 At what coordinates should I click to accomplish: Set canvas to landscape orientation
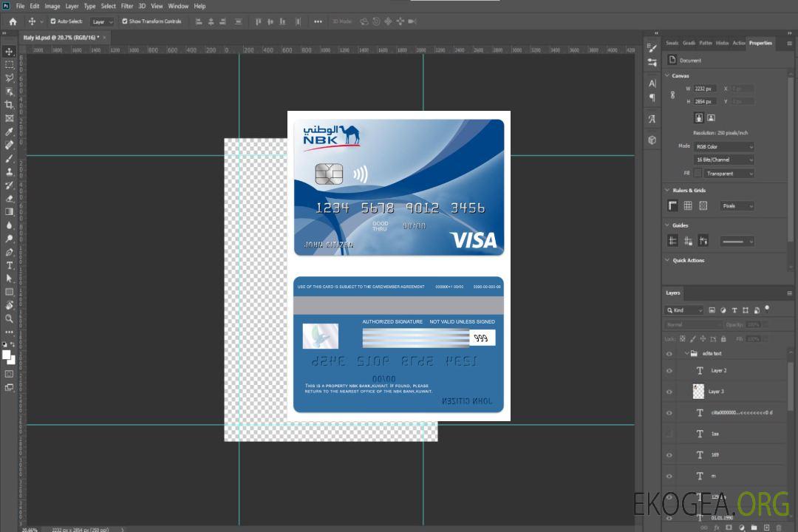(x=711, y=117)
